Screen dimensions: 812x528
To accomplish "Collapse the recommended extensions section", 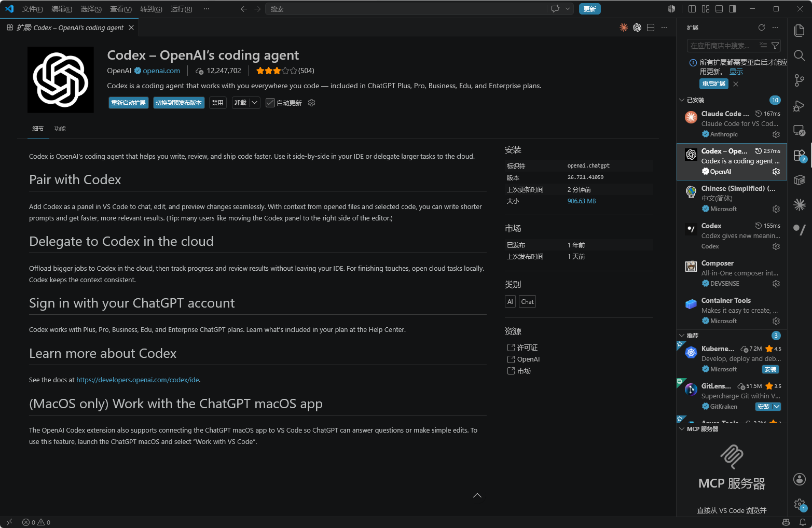I will click(682, 336).
